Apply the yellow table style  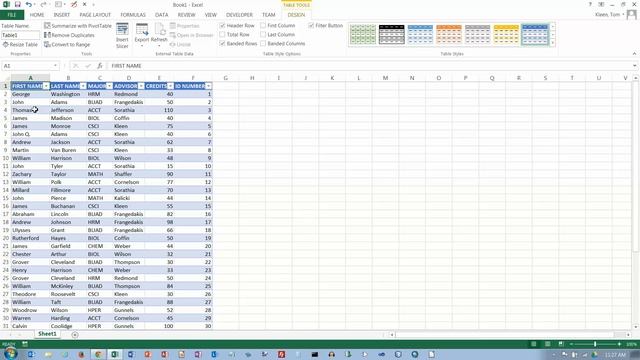(x=506, y=34)
